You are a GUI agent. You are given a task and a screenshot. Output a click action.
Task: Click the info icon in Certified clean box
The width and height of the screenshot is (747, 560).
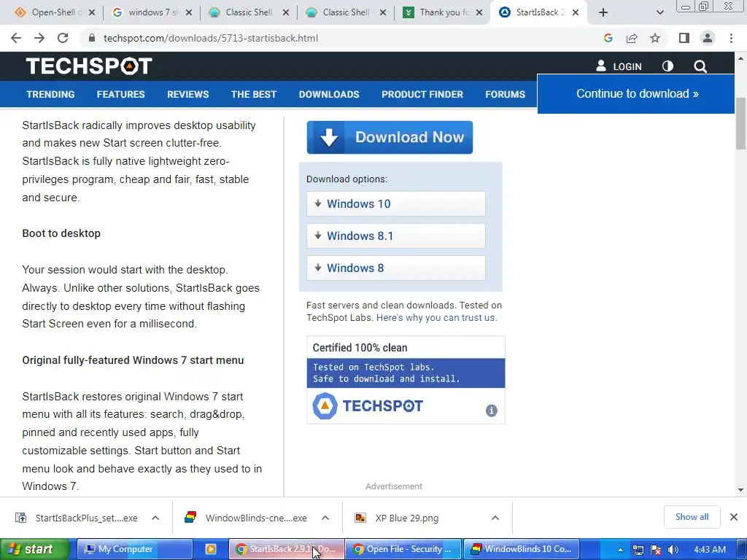pyautogui.click(x=491, y=411)
